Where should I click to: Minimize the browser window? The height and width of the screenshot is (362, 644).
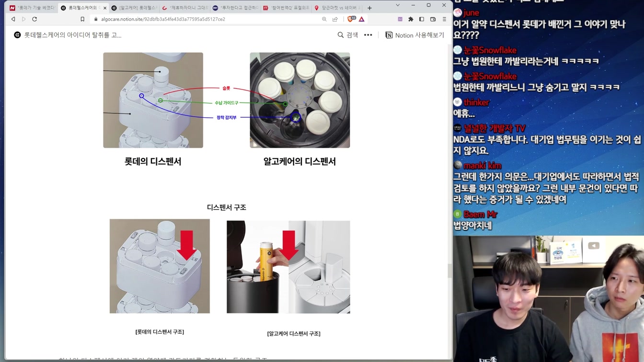[413, 5]
